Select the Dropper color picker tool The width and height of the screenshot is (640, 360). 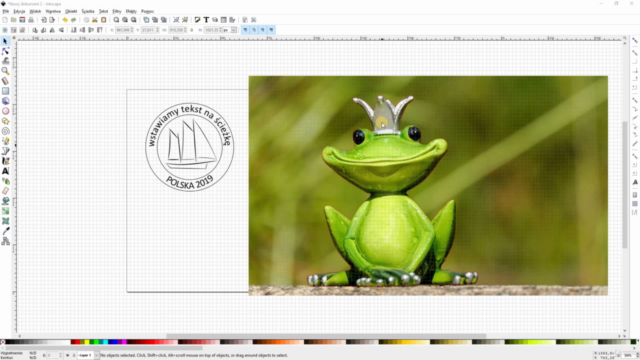click(5, 231)
